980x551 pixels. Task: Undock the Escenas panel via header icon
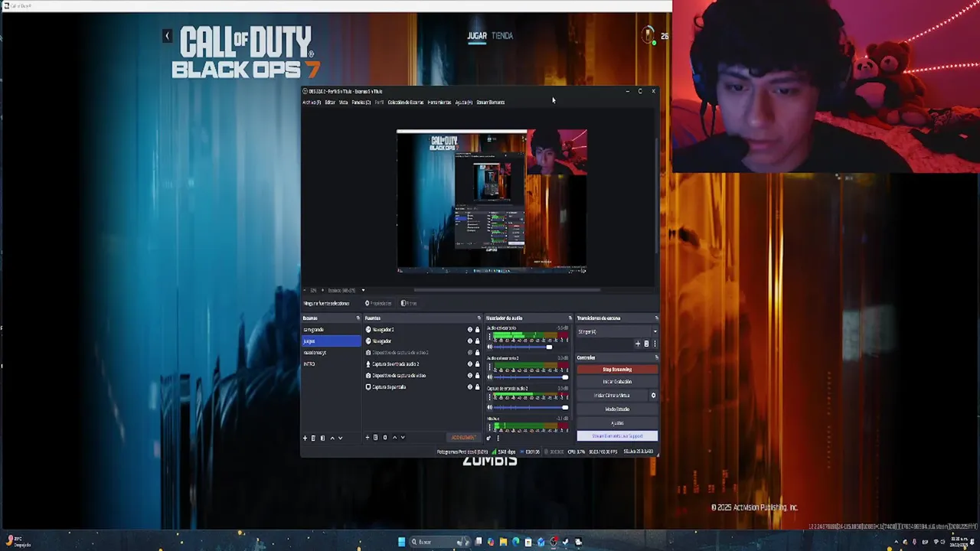coord(358,318)
